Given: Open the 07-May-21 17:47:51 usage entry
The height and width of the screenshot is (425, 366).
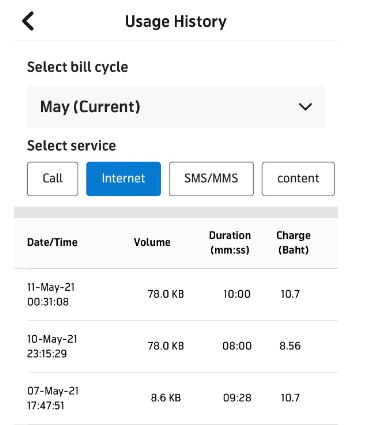Looking at the screenshot, I should click(176, 398).
